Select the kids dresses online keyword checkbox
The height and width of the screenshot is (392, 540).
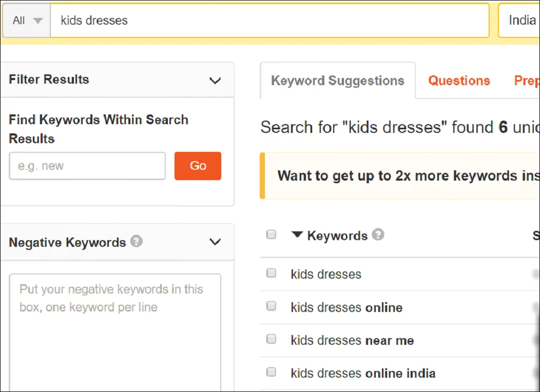point(271,306)
